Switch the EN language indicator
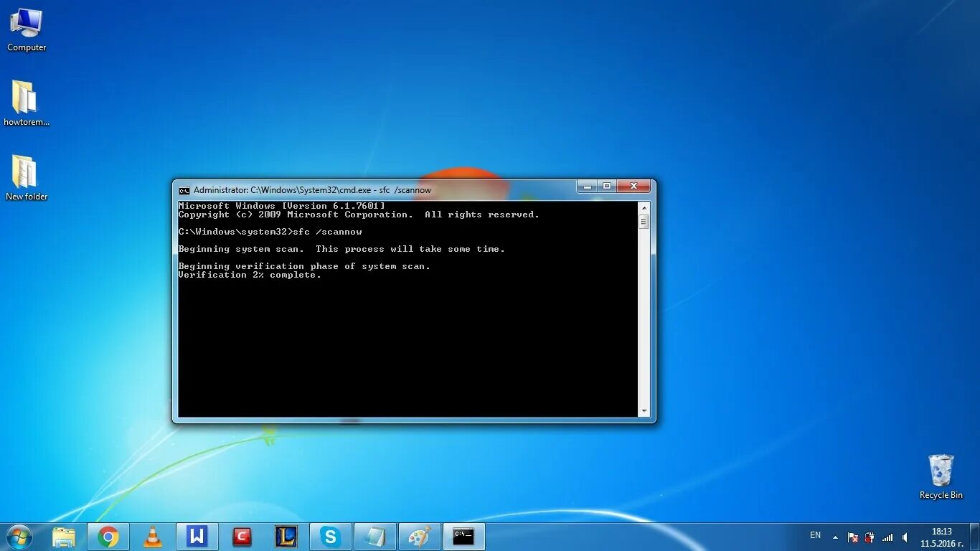Screen dimensions: 980x551 click(815, 535)
